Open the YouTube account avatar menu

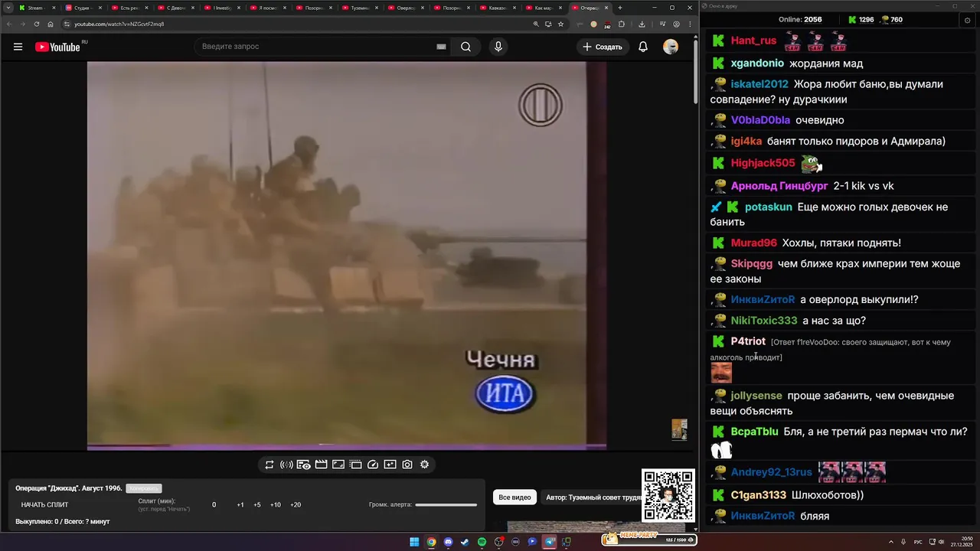pyautogui.click(x=671, y=47)
